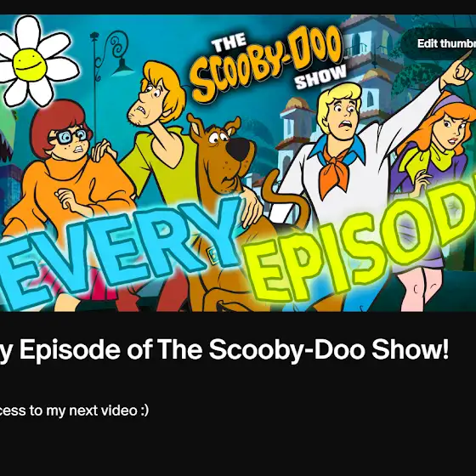Click Scooby-Doo's black nose

click(240, 149)
